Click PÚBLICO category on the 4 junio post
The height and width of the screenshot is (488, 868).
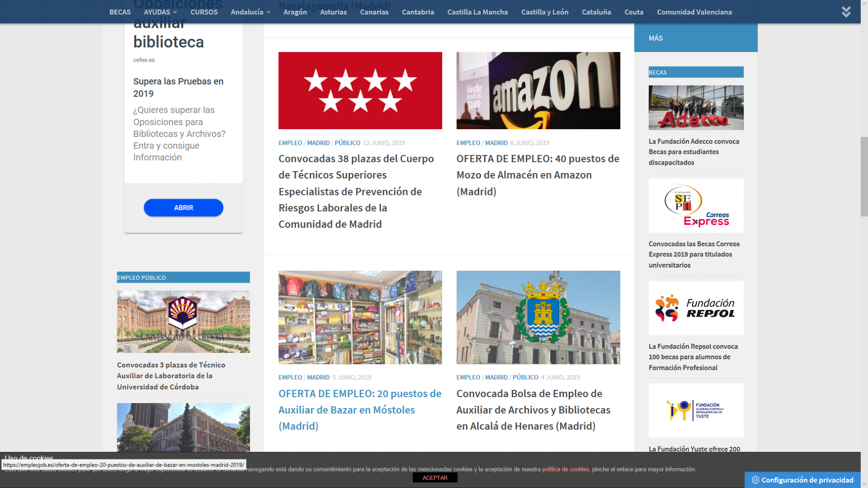[x=525, y=378]
